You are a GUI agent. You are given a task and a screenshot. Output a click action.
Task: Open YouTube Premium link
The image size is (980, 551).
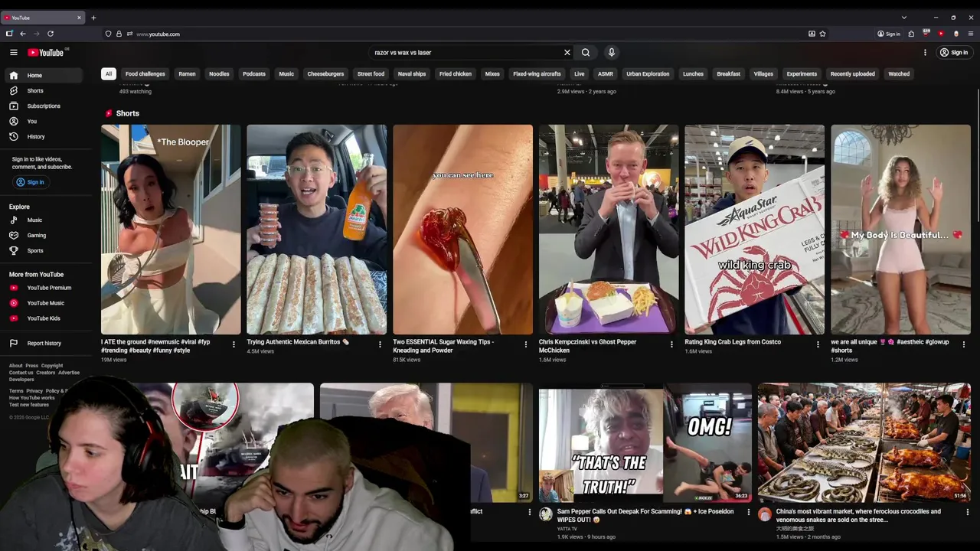pos(43,288)
